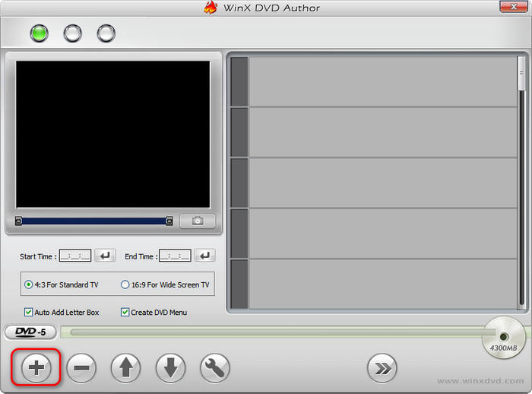Apply the End Time with enter arrow
Viewport: 532px width, 394px height.
click(x=205, y=256)
